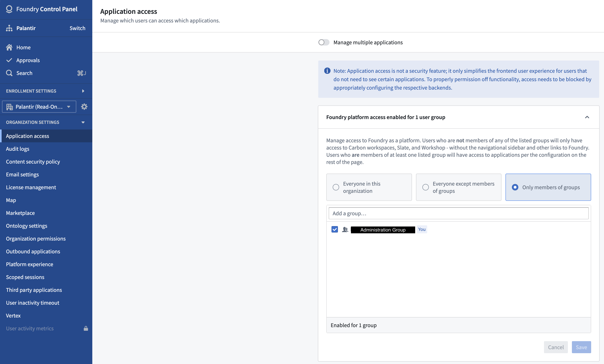Click the info icon in the note banner
Image resolution: width=604 pixels, height=364 pixels.
tap(327, 71)
